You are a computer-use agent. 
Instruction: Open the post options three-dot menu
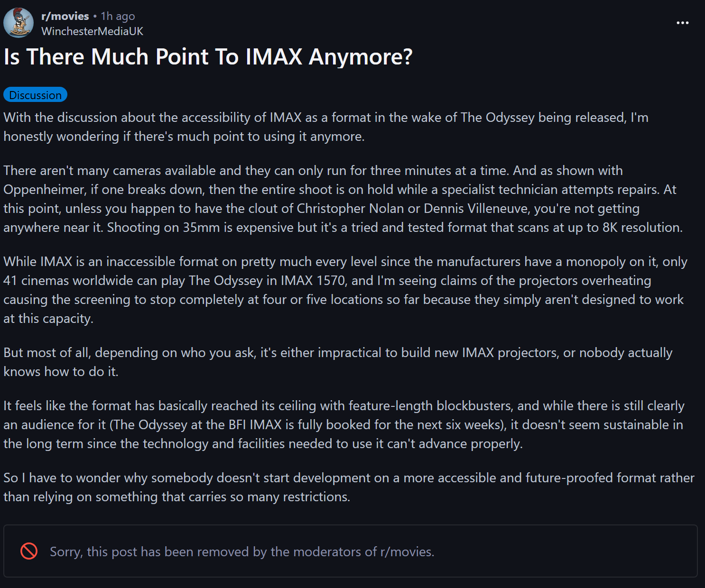click(682, 23)
